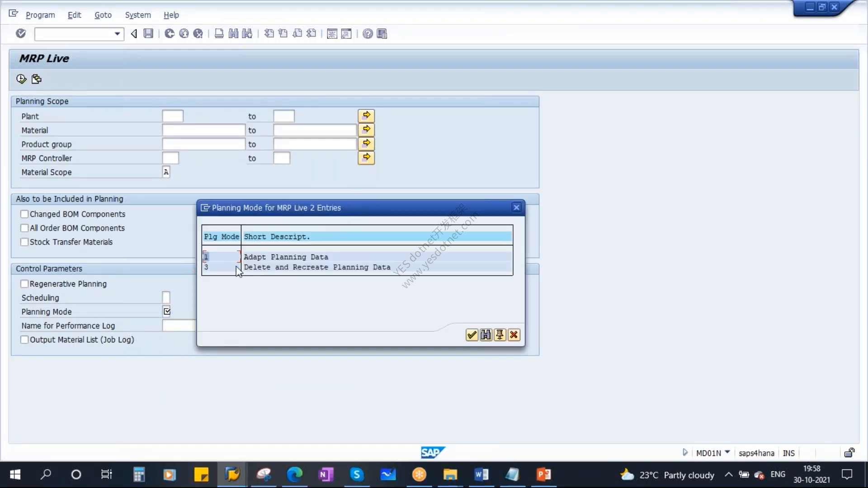
Task: Open the command field dropdown arrow
Action: click(117, 34)
